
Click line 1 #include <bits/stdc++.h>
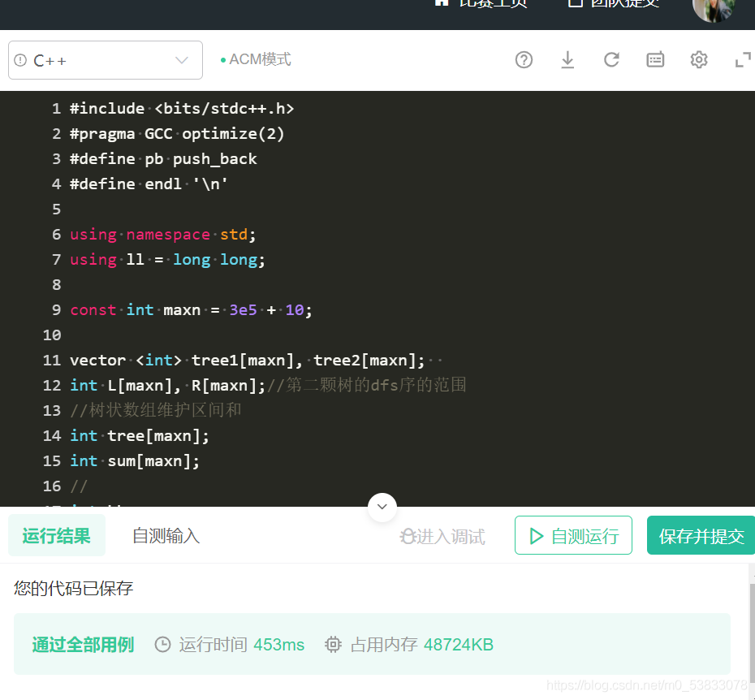[x=182, y=108]
